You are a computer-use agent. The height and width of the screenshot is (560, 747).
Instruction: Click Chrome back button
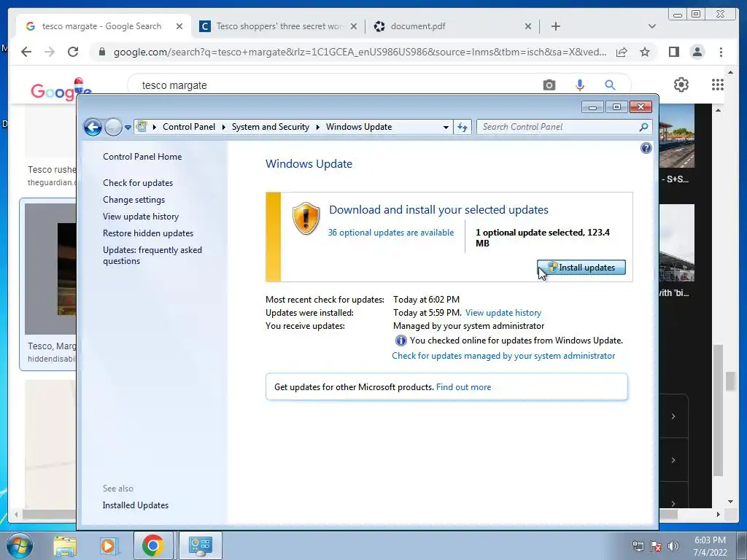coord(26,52)
